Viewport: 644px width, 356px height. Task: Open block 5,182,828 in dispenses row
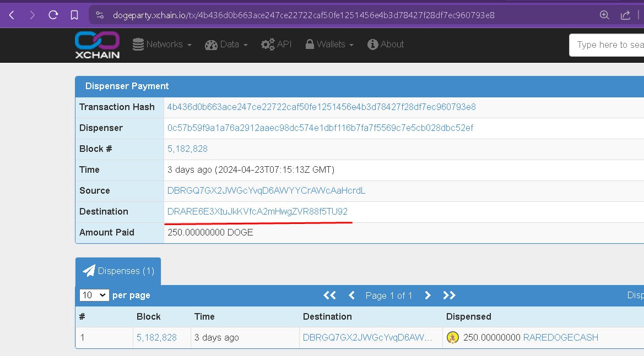point(156,337)
